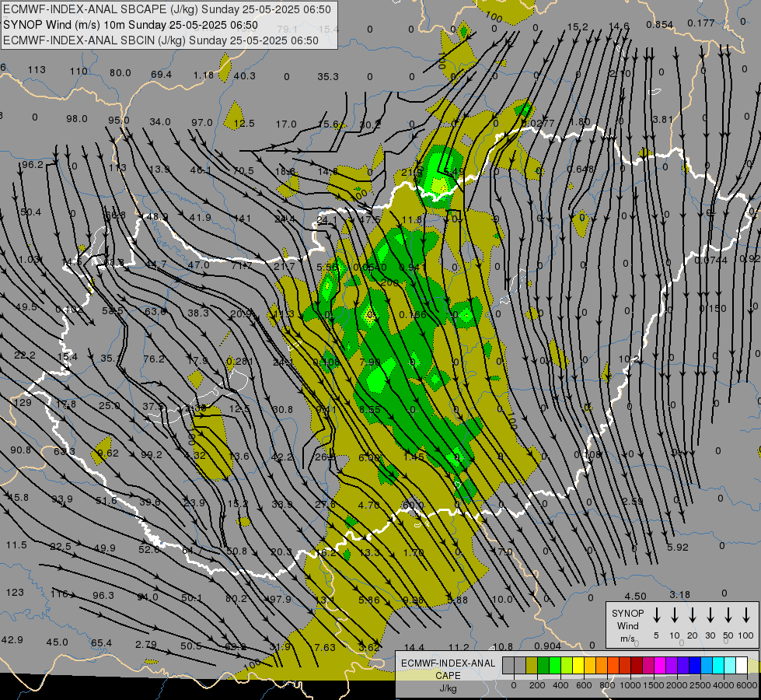Pick the olive swatch in CAPE legend
This screenshot has width=761, height=700.
coord(532,665)
